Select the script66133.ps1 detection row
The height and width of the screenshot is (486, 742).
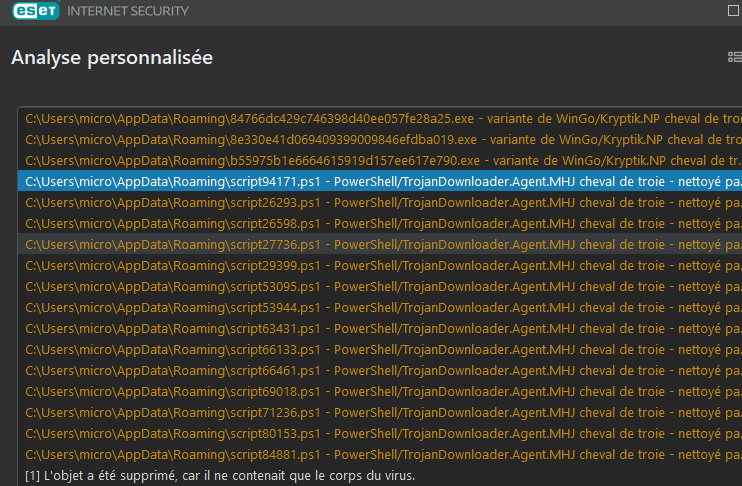click(380, 350)
